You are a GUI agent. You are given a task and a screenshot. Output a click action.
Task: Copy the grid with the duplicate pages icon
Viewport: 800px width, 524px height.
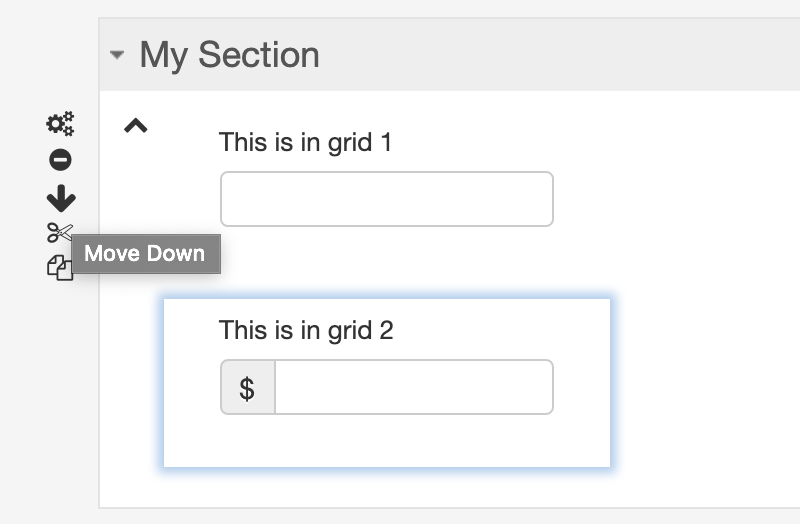click(x=60, y=267)
